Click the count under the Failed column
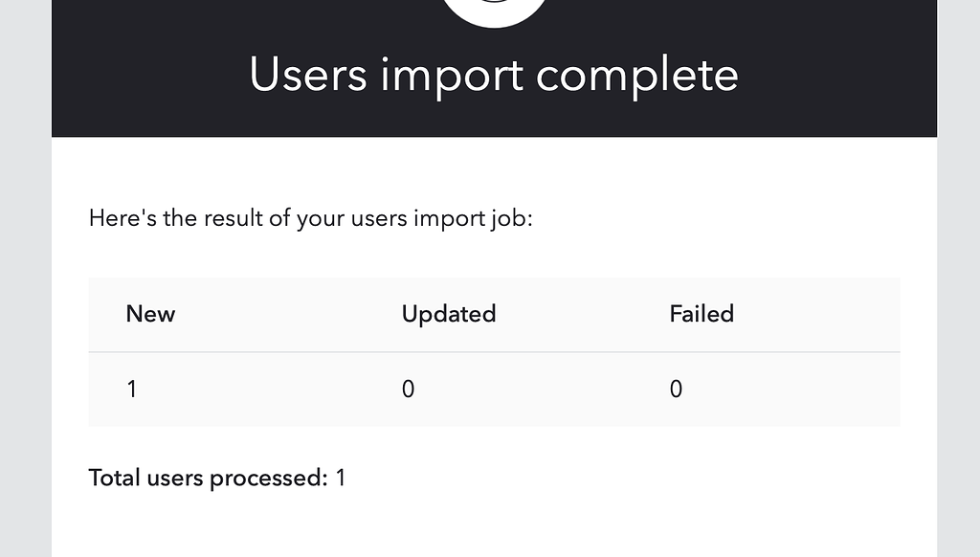 [676, 390]
